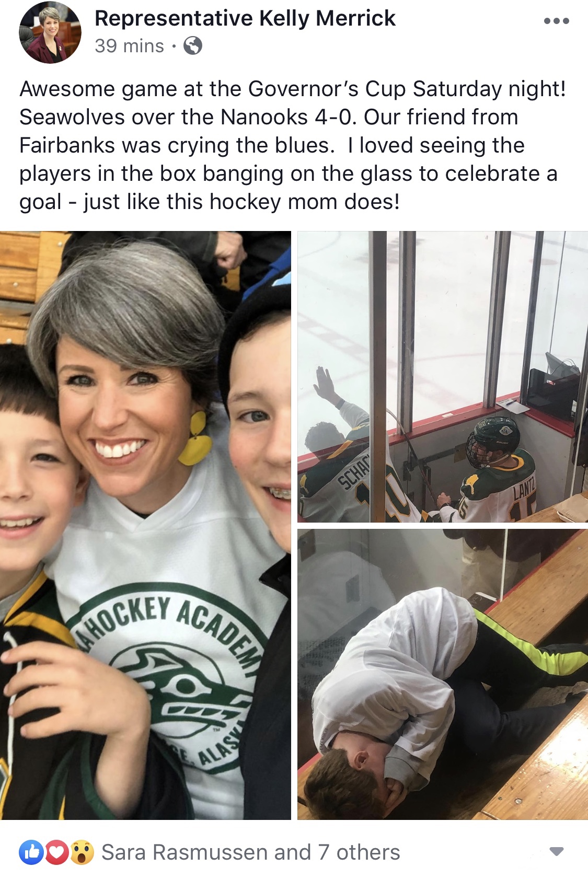588x879 pixels.
Task: Open the selfie photo with two boys
Action: click(145, 525)
